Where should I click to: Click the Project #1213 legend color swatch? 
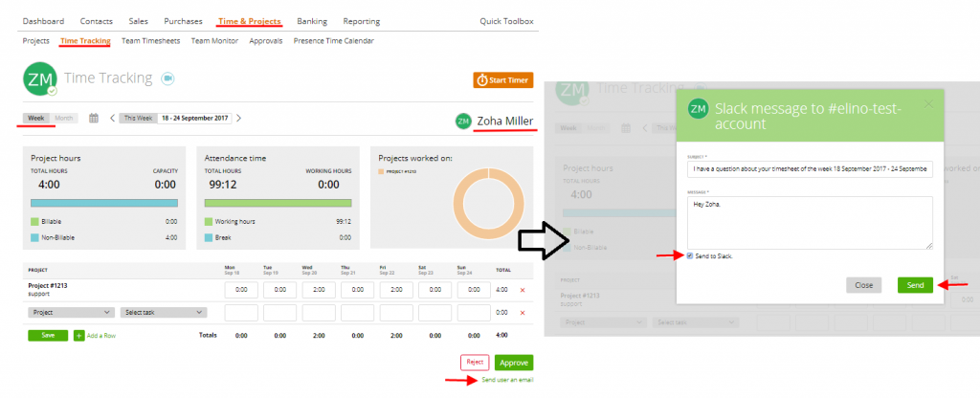381,170
